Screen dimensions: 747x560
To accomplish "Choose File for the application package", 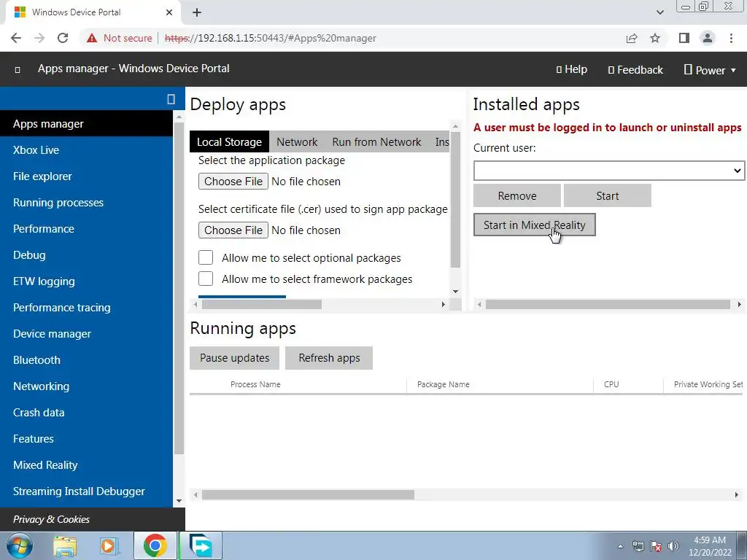I will point(233,182).
